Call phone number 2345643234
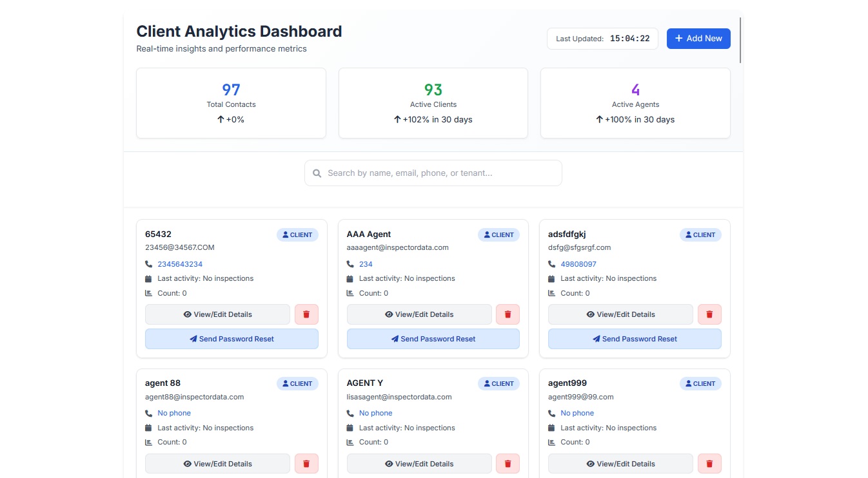 click(x=180, y=264)
